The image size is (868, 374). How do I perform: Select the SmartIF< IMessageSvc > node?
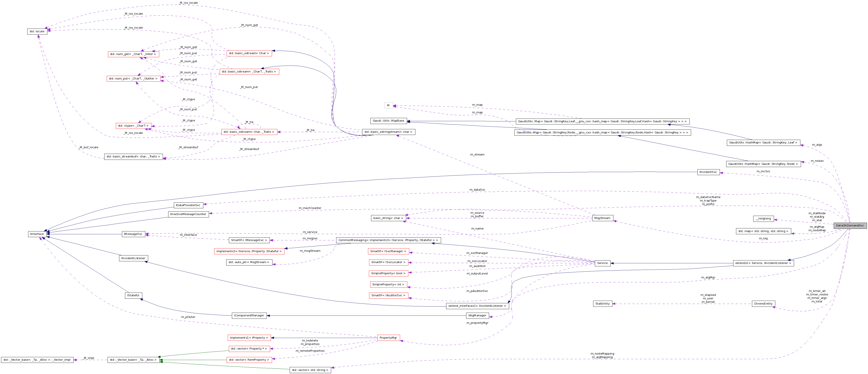click(x=250, y=240)
